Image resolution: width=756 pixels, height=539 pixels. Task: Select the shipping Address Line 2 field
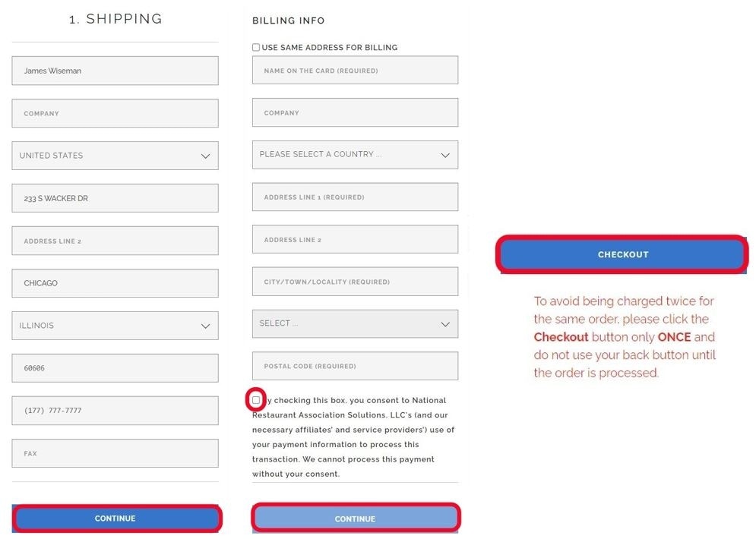[115, 241]
